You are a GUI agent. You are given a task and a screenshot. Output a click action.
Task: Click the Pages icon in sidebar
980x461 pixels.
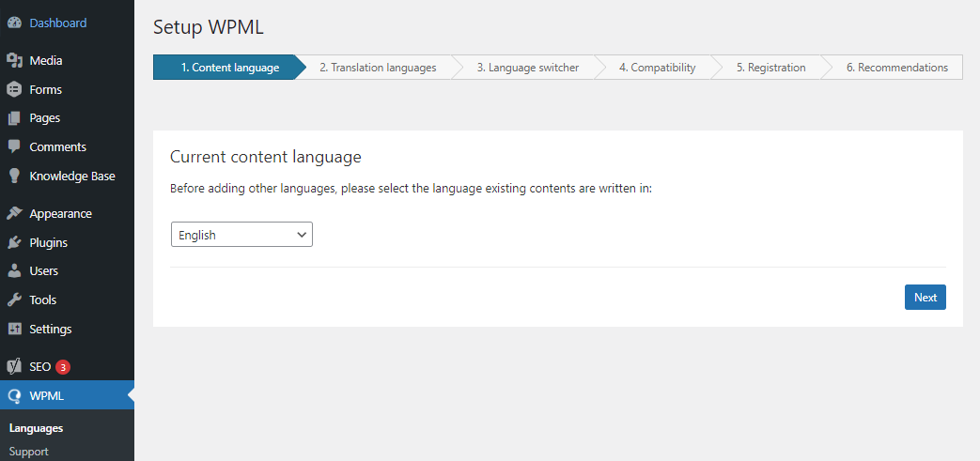coord(14,118)
